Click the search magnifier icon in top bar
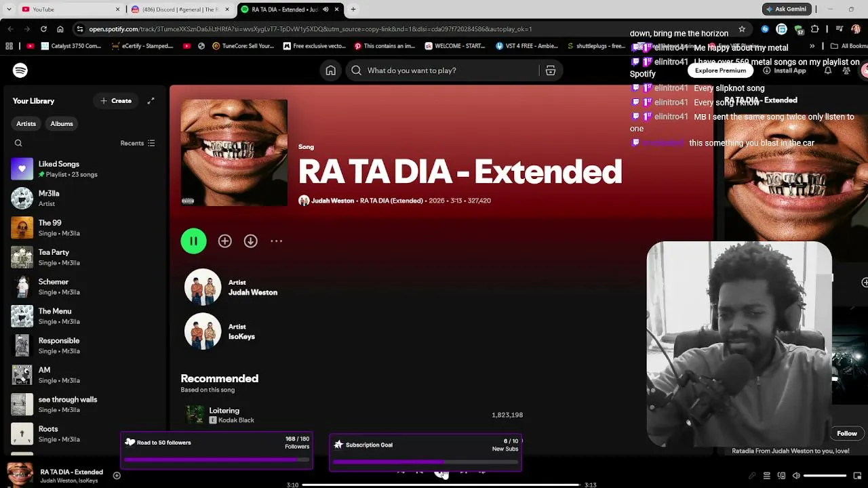The image size is (868, 488). (356, 70)
